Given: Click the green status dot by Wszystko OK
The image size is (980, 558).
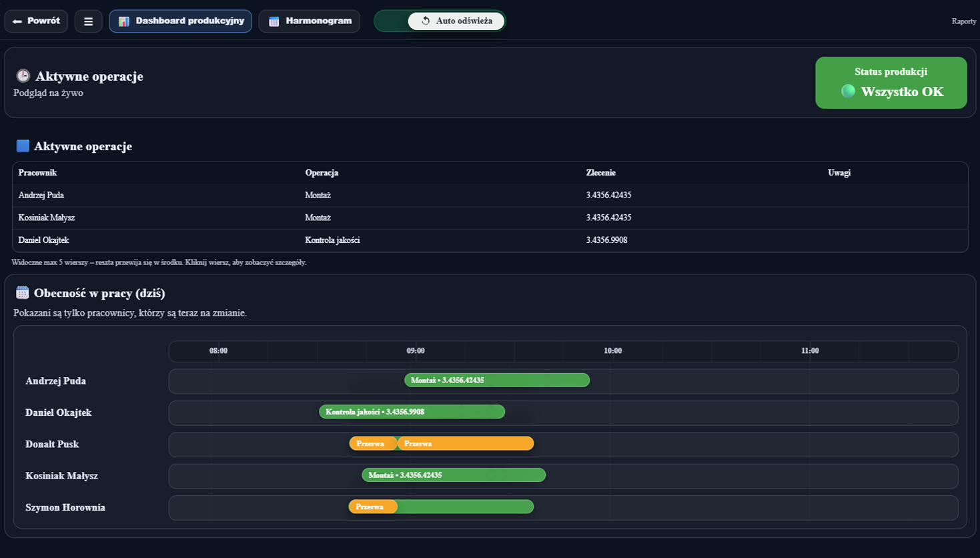Looking at the screenshot, I should [848, 91].
